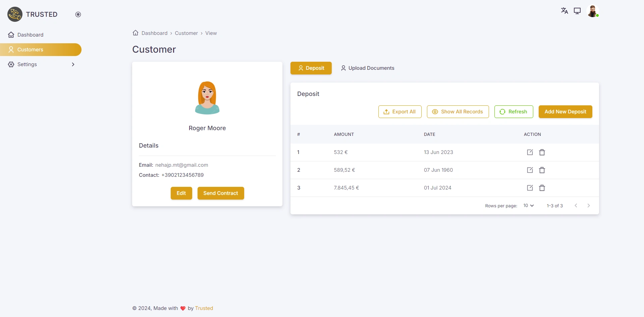Click the contact number +3902123456789
The height and width of the screenshot is (317, 644).
coord(182,175)
